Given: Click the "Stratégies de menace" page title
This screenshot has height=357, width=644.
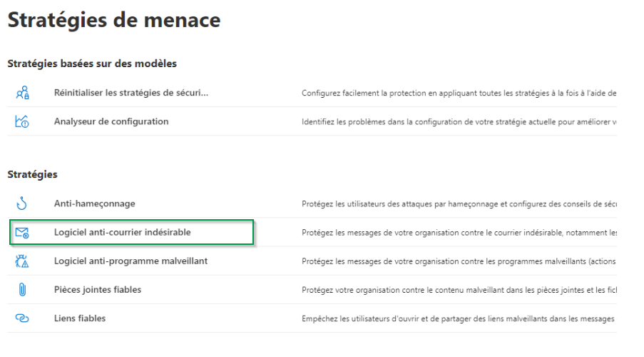Looking at the screenshot, I should click(114, 20).
